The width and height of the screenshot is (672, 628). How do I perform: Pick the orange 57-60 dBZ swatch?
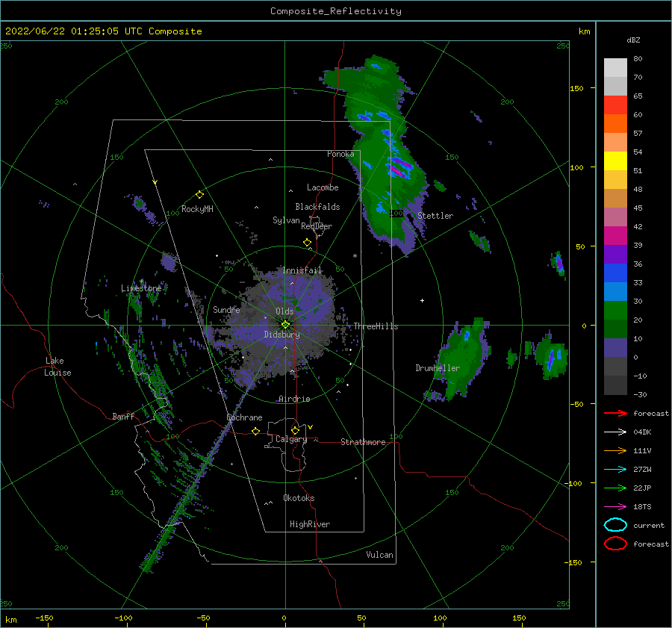coord(615,124)
